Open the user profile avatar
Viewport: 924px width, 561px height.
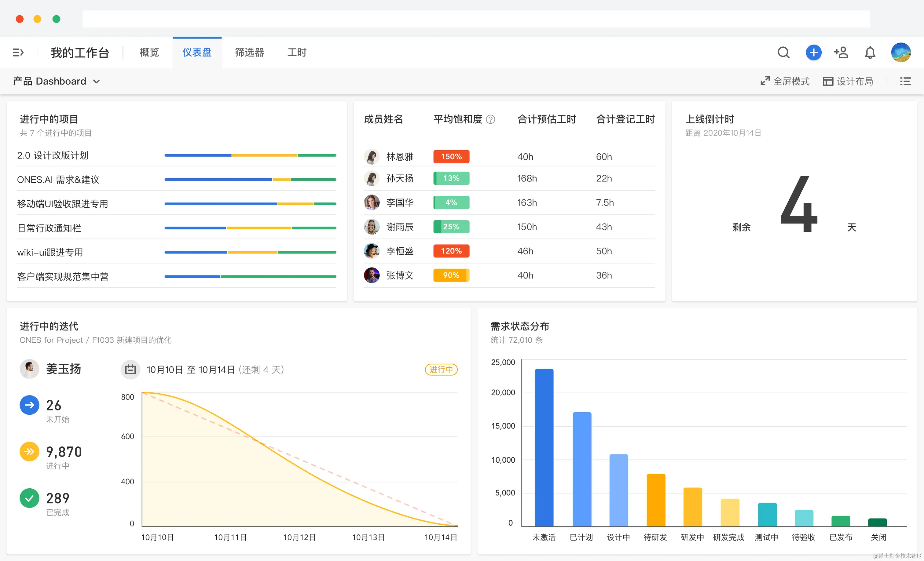[901, 53]
